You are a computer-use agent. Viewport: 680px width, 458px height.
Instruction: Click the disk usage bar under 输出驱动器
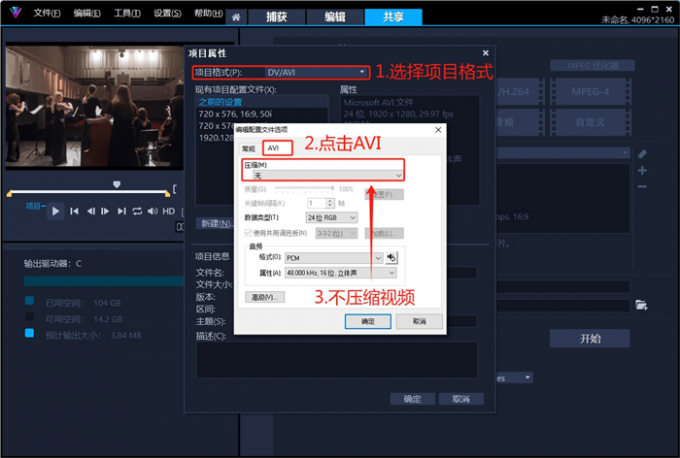(104, 281)
